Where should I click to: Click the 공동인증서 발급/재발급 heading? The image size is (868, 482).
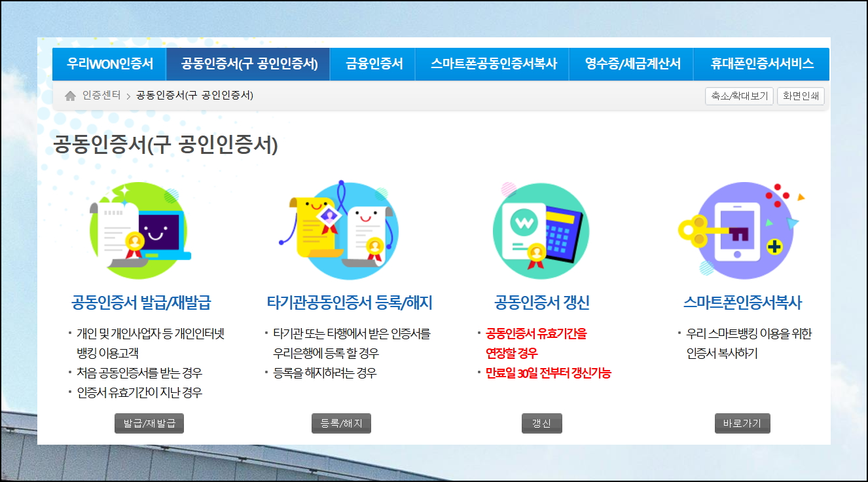(141, 303)
